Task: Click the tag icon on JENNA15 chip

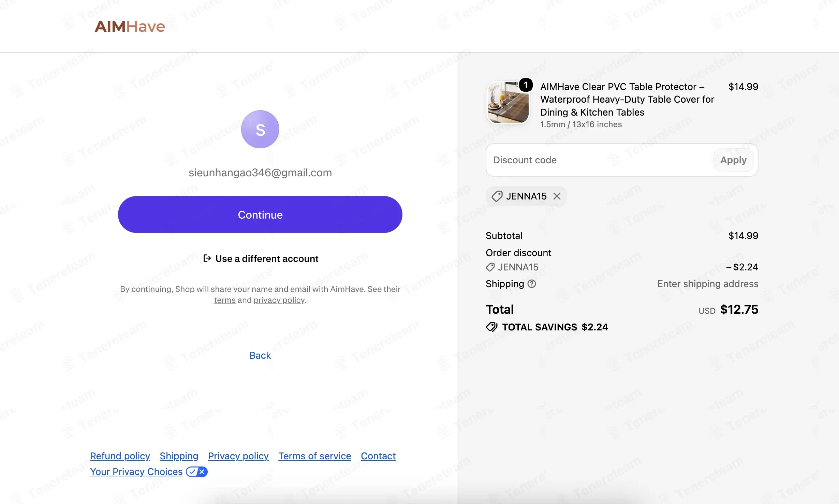Action: click(x=497, y=196)
